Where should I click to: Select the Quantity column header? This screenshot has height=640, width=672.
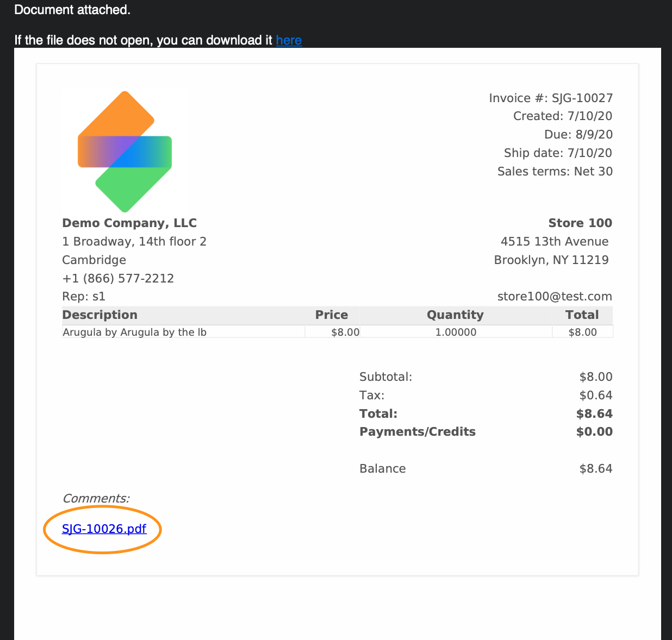(455, 315)
